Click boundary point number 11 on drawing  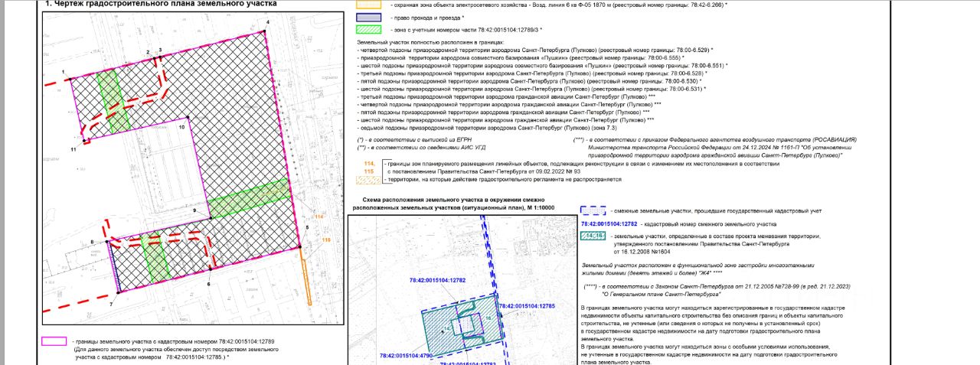(x=73, y=149)
